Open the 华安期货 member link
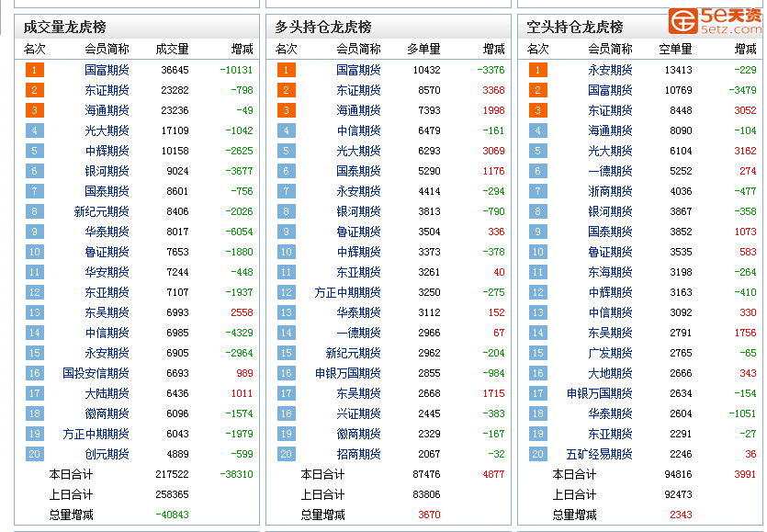Viewport: 767px width, 532px height. tap(107, 272)
